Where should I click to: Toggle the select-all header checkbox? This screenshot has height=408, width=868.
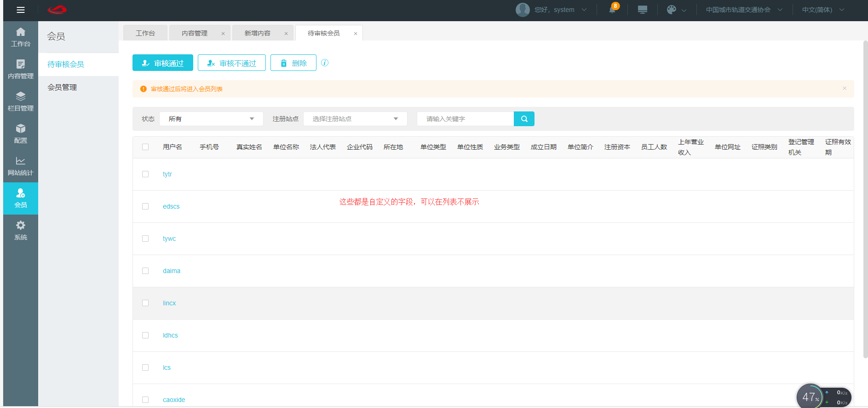(x=145, y=147)
